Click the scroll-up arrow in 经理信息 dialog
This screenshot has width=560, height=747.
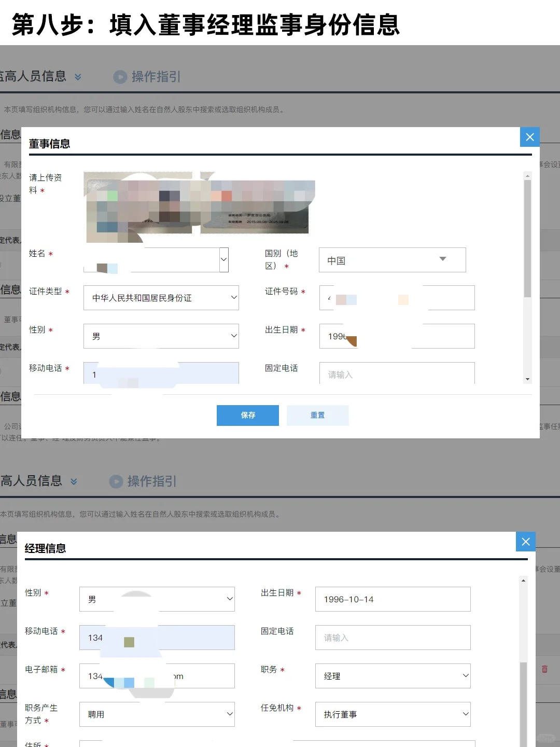(523, 580)
